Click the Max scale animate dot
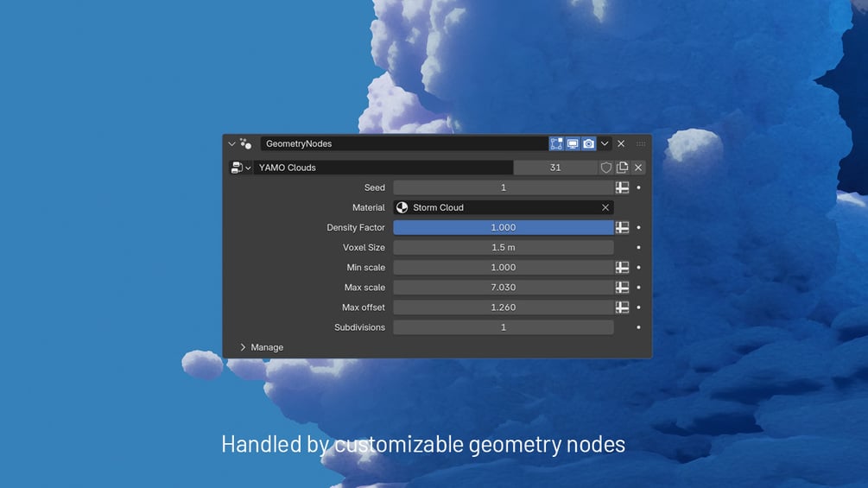This screenshot has width=868, height=488. 638,287
